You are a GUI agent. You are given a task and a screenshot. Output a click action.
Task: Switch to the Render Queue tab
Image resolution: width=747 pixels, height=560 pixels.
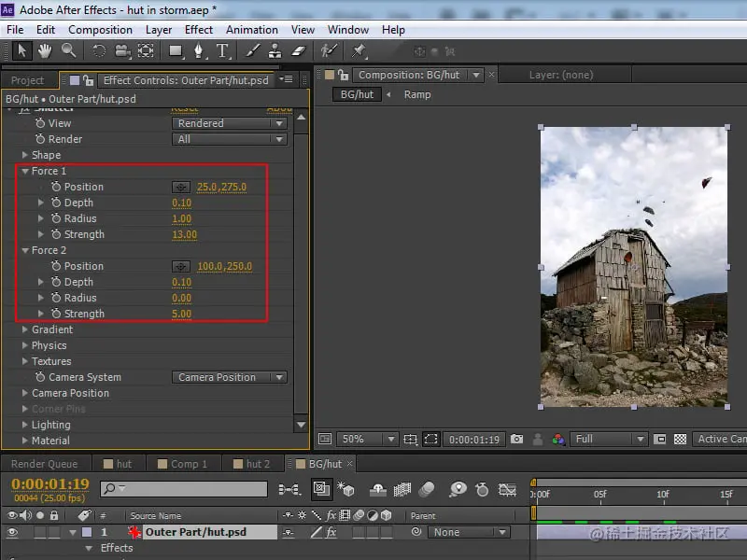click(x=44, y=464)
